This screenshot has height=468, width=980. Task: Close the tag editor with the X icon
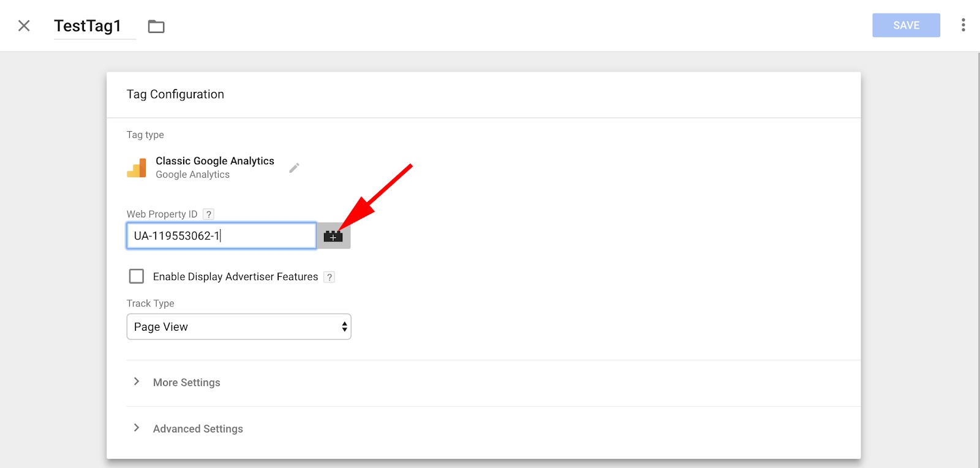click(x=24, y=26)
